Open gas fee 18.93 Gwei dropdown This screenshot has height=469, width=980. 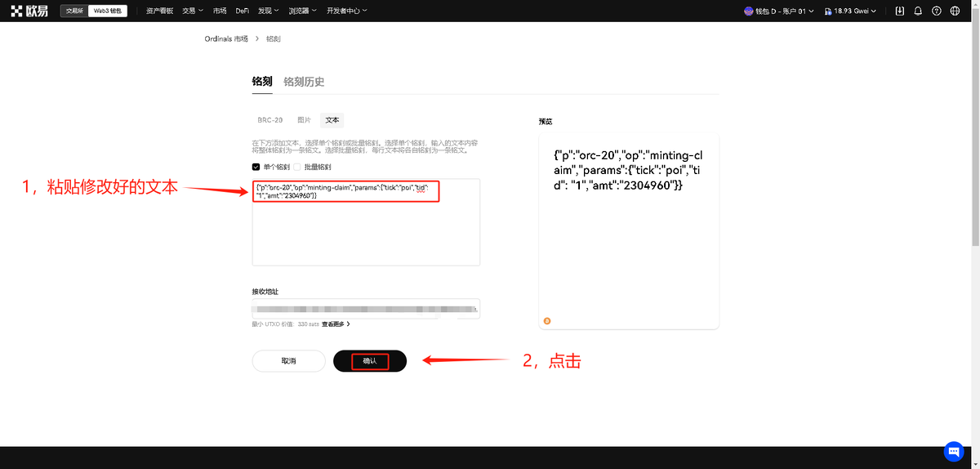[x=850, y=11]
